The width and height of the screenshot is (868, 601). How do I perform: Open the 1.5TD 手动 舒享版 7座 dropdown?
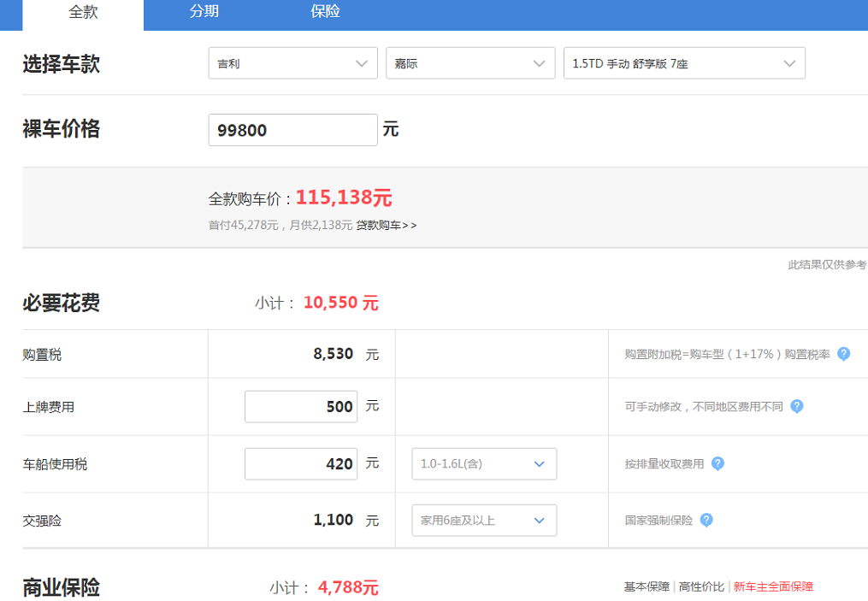click(x=684, y=63)
